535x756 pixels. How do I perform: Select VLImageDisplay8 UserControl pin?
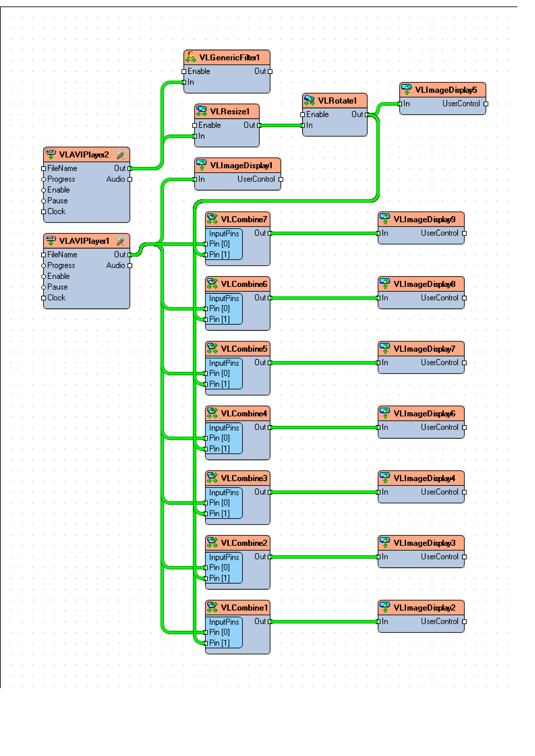(464, 298)
